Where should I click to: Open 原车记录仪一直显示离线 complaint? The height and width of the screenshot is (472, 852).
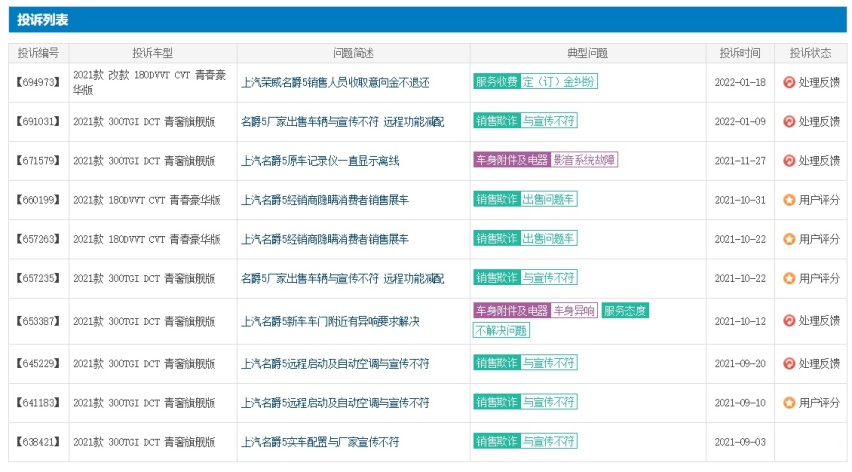pyautogui.click(x=320, y=161)
